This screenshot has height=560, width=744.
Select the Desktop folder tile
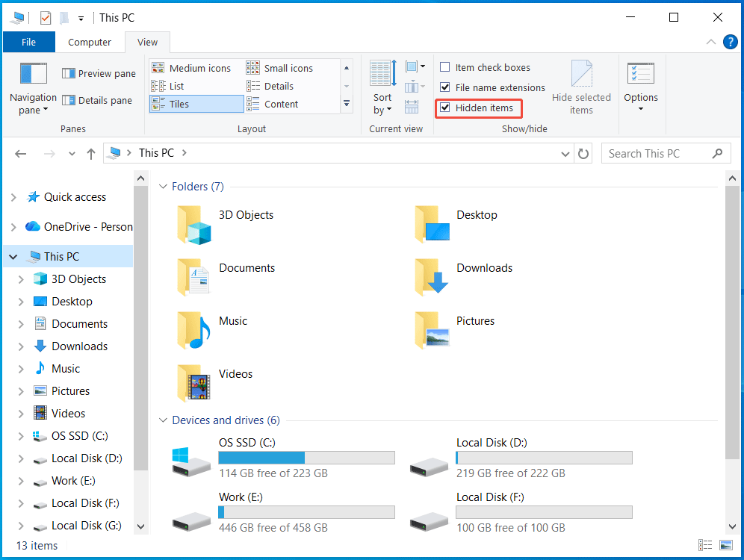[456, 224]
